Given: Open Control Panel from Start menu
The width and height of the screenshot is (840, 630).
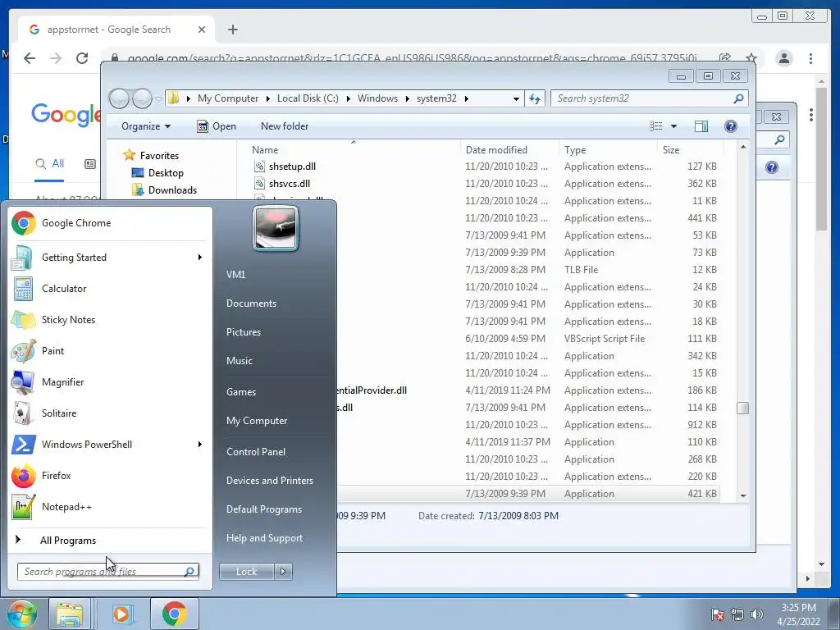Looking at the screenshot, I should pyautogui.click(x=256, y=452).
